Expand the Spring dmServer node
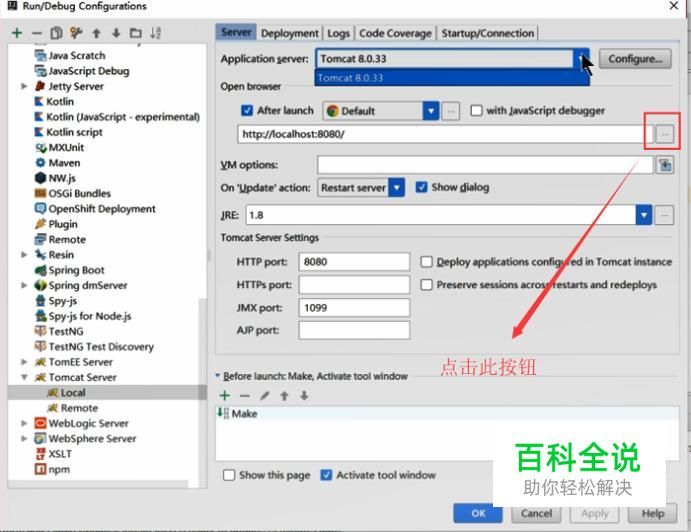 [24, 286]
